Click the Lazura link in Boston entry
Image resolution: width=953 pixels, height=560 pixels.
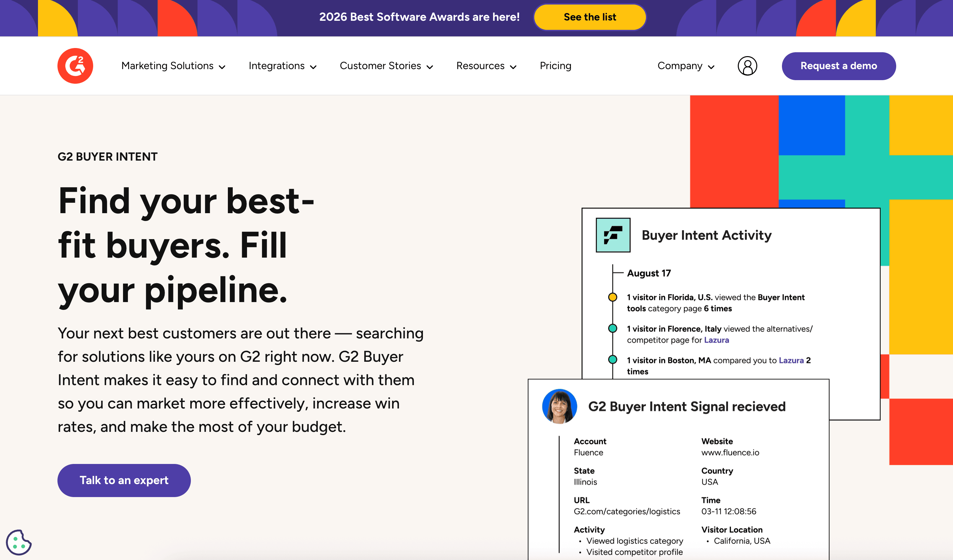(x=791, y=360)
